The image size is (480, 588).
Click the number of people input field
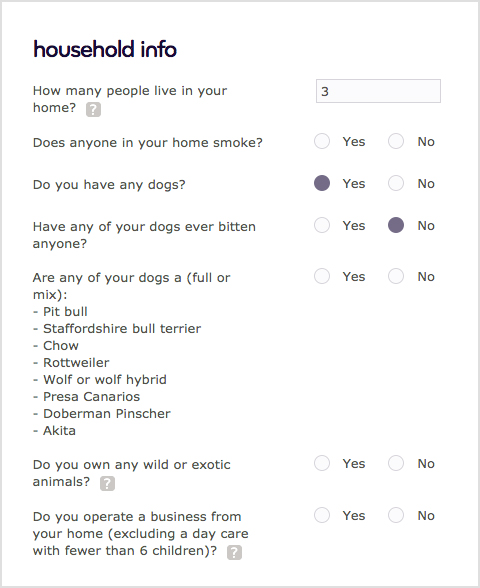(378, 91)
